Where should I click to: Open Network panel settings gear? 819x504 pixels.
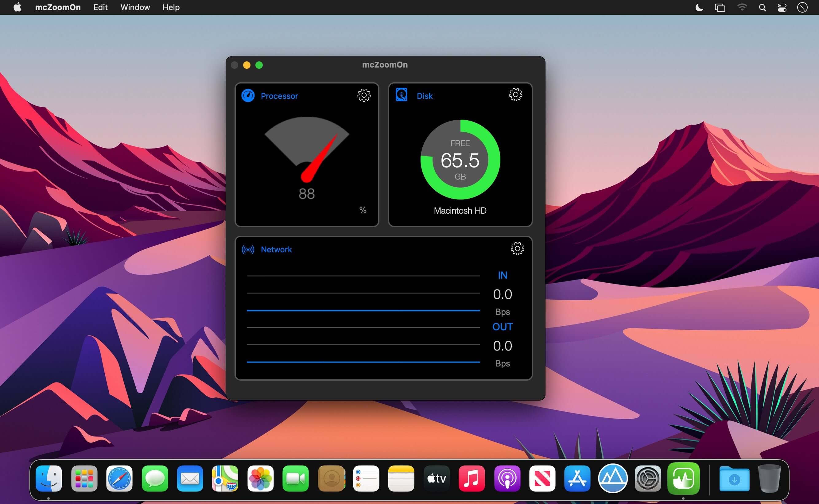[517, 249]
